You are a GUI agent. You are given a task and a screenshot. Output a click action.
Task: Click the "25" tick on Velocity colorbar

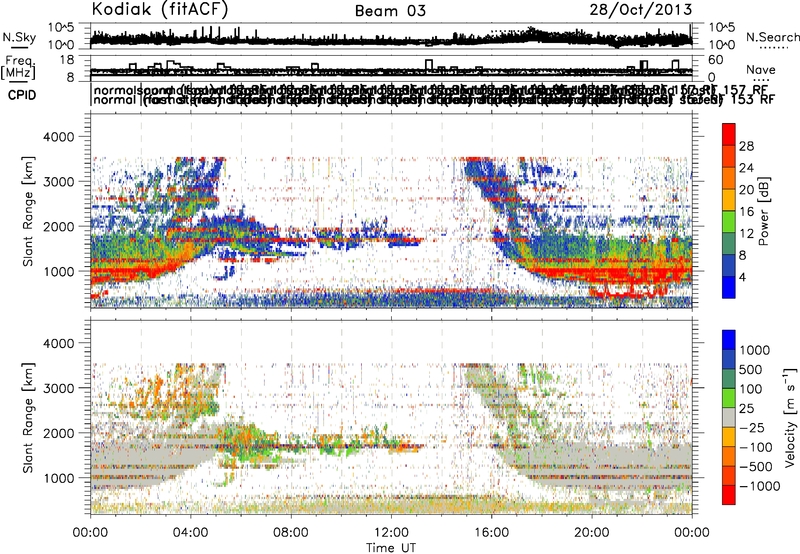coord(747,408)
